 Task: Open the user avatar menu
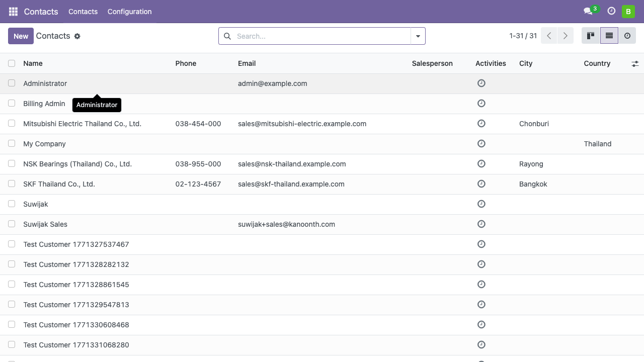tap(628, 12)
